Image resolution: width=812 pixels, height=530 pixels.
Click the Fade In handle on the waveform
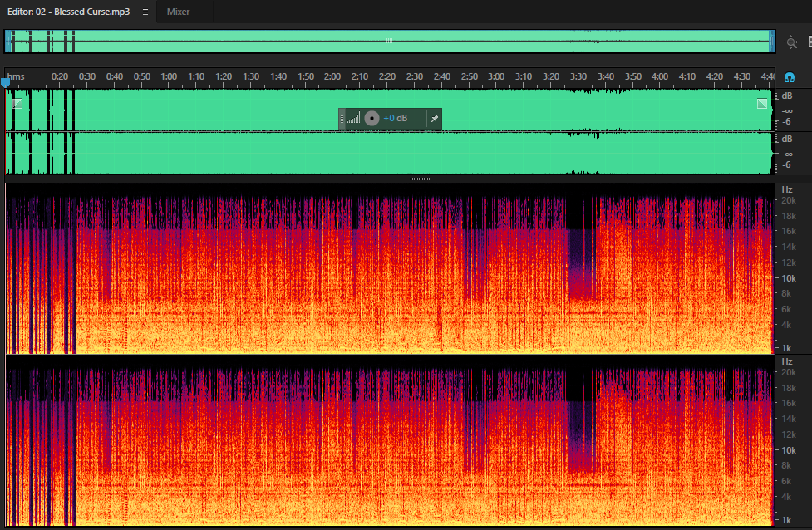tap(17, 104)
